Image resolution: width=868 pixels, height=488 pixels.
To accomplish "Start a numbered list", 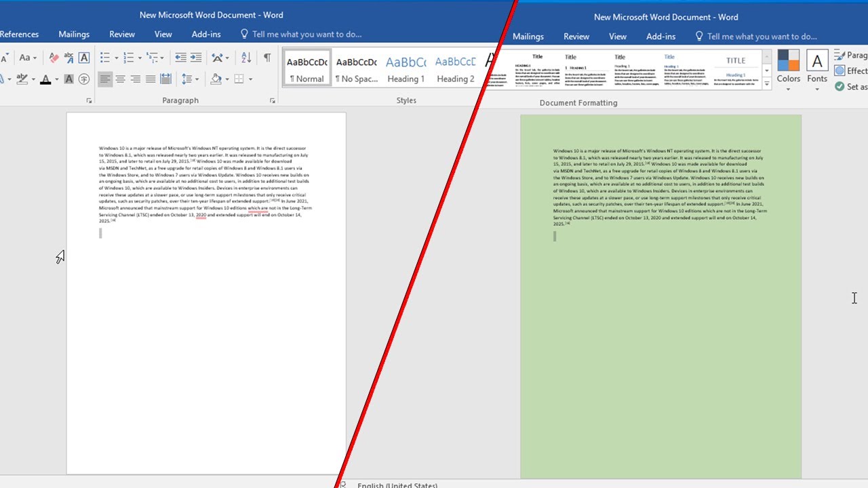I will (x=129, y=58).
